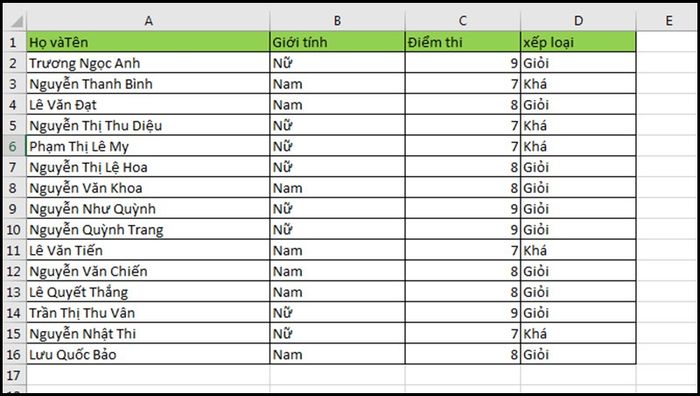The width and height of the screenshot is (700, 396).
Task: Select column D header
Action: [x=578, y=21]
